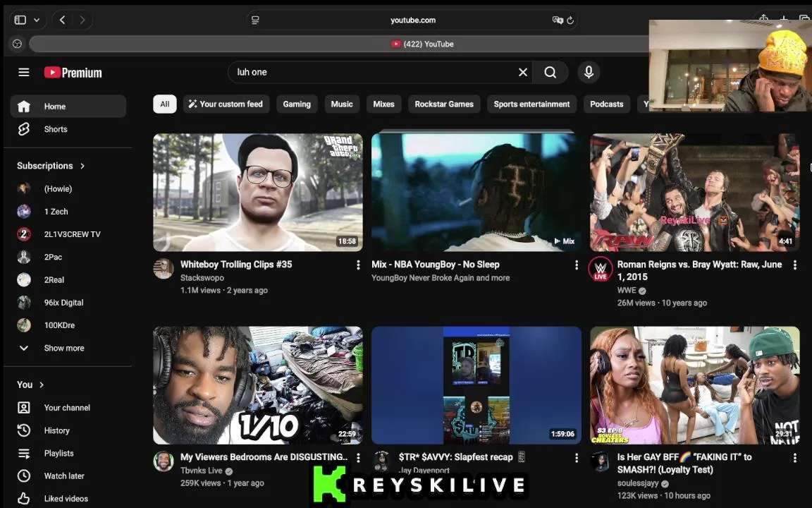Viewport: 812px width, 508px height.
Task: Click Whiteboy Trolling Clips #35 title
Action: click(236, 265)
